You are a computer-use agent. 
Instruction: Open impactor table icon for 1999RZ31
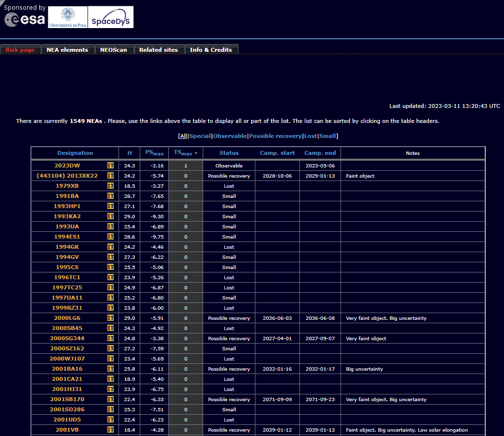coord(111,308)
